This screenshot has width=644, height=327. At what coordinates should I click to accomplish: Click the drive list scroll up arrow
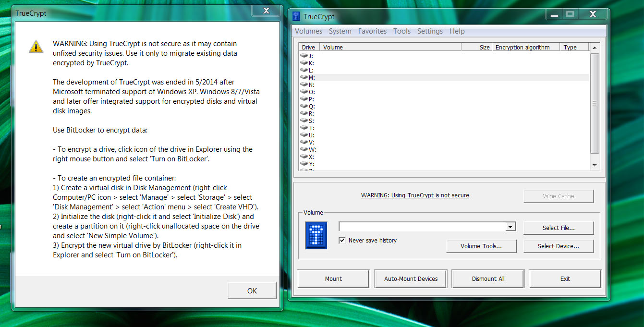595,48
